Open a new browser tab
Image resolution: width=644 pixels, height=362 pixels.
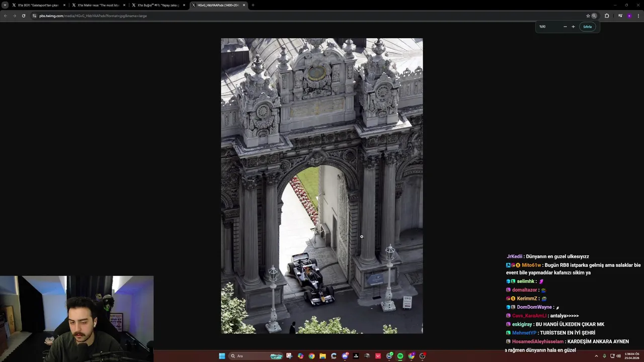(253, 5)
